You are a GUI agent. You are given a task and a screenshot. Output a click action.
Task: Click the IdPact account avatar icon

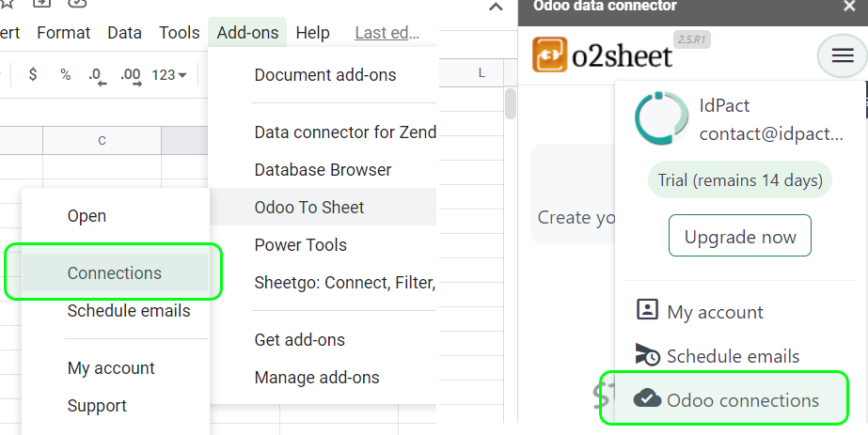click(x=661, y=118)
